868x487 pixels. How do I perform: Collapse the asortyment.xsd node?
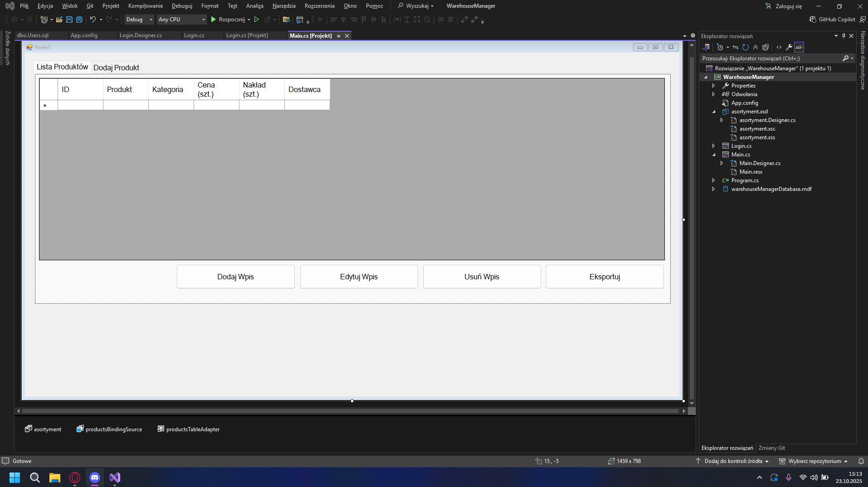(x=713, y=112)
